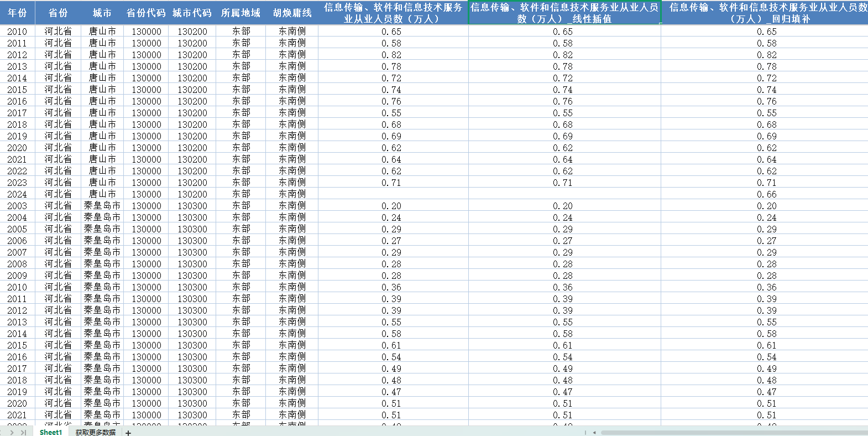Select 秦皇岛市 2010 value 0.36 under 回归填补
Viewport: 868px width, 436px height.
(767, 287)
